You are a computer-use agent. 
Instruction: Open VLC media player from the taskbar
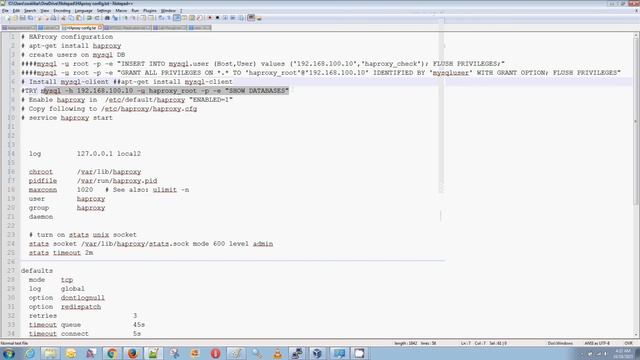tap(278, 353)
